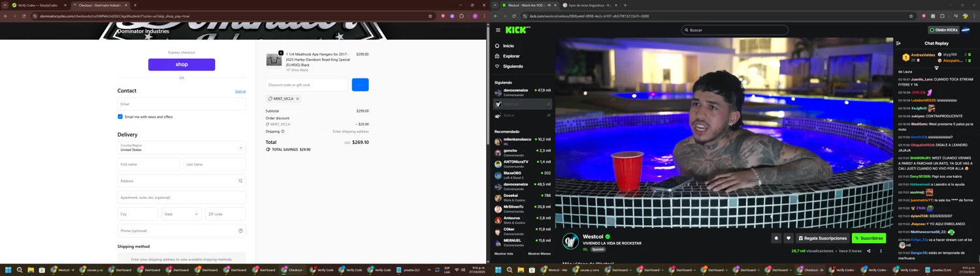Screen dimensions: 980x276
Task: Open File Explorer from the checkout screen's taskbar
Action: click(31, 270)
